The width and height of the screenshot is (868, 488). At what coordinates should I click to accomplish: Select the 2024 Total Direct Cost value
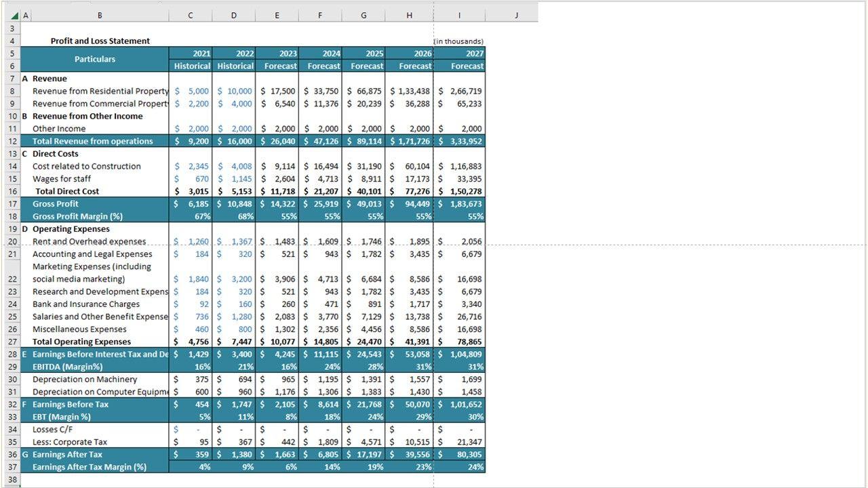[x=321, y=191]
